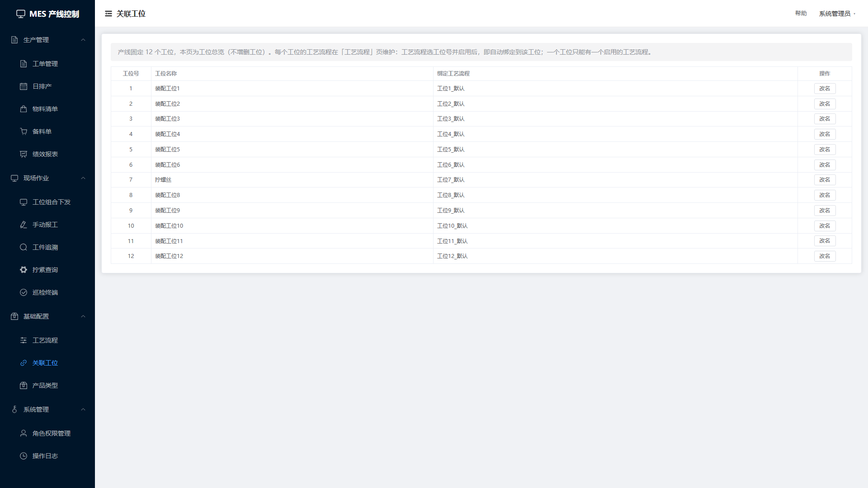The width and height of the screenshot is (868, 488).
Task: Open 拧紧查询 via its gear icon
Action: tap(24, 270)
